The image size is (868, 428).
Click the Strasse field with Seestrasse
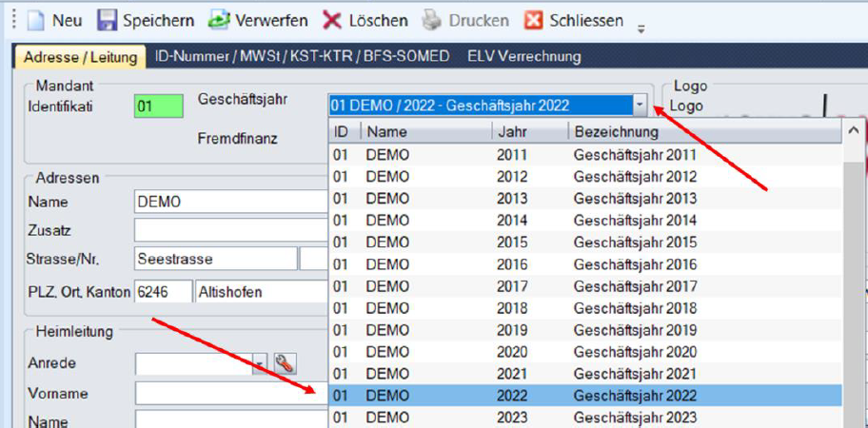click(216, 259)
